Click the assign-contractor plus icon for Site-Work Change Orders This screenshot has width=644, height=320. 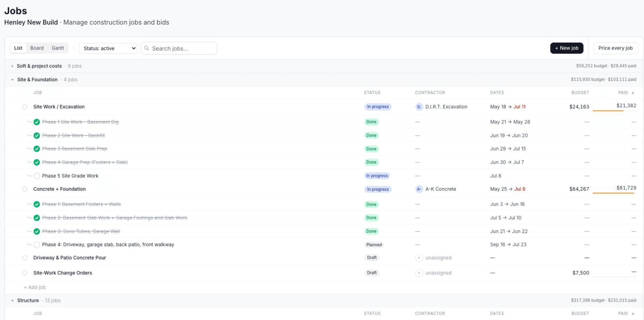tap(419, 273)
